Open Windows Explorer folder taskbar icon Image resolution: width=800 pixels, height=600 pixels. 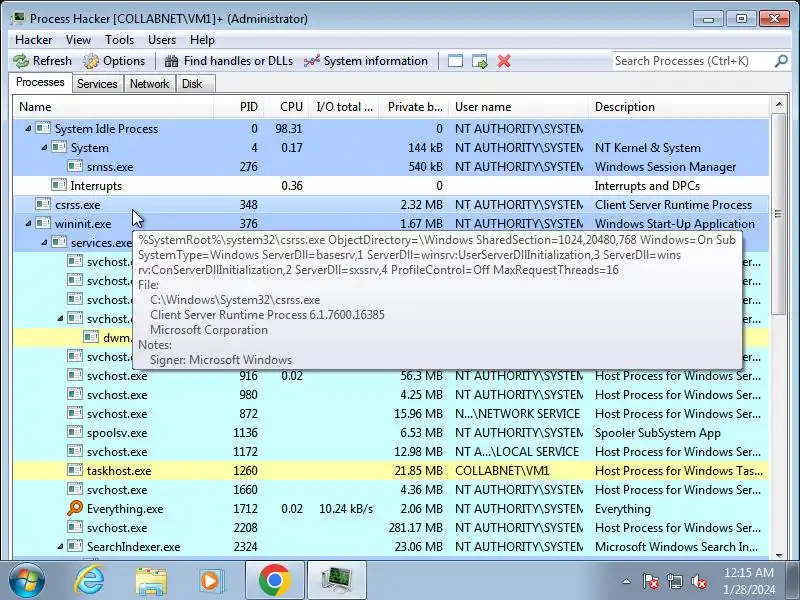151,581
